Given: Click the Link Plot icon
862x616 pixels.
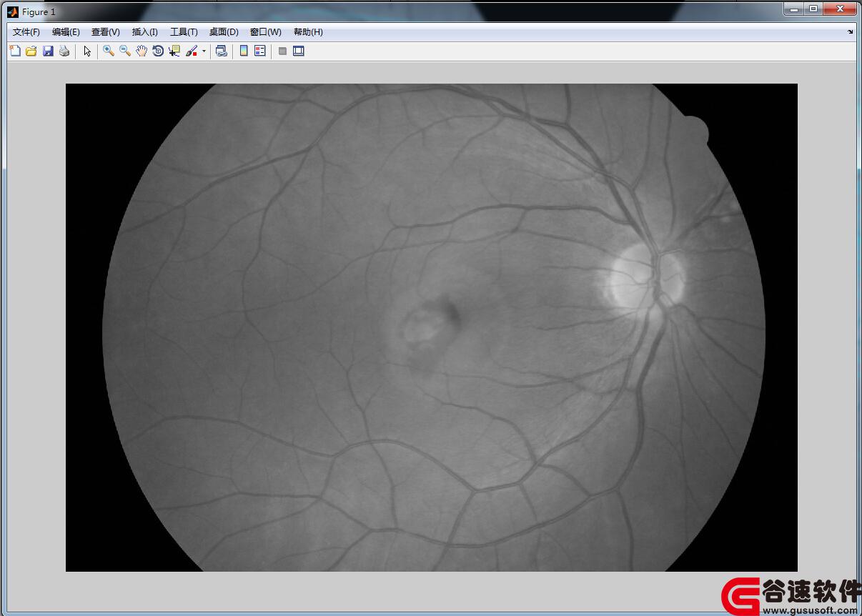Looking at the screenshot, I should [222, 51].
